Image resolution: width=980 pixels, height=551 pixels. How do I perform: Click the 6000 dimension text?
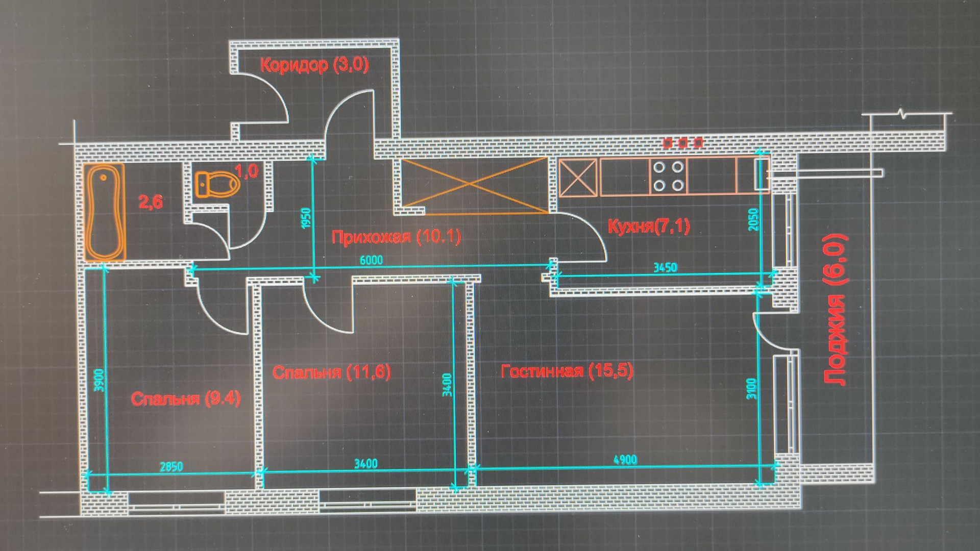[x=371, y=260]
